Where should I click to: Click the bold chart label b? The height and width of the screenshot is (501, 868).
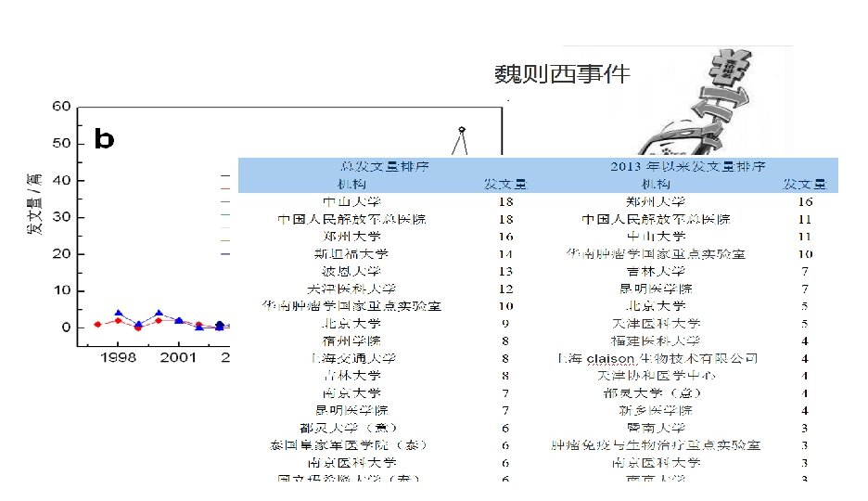pos(104,138)
